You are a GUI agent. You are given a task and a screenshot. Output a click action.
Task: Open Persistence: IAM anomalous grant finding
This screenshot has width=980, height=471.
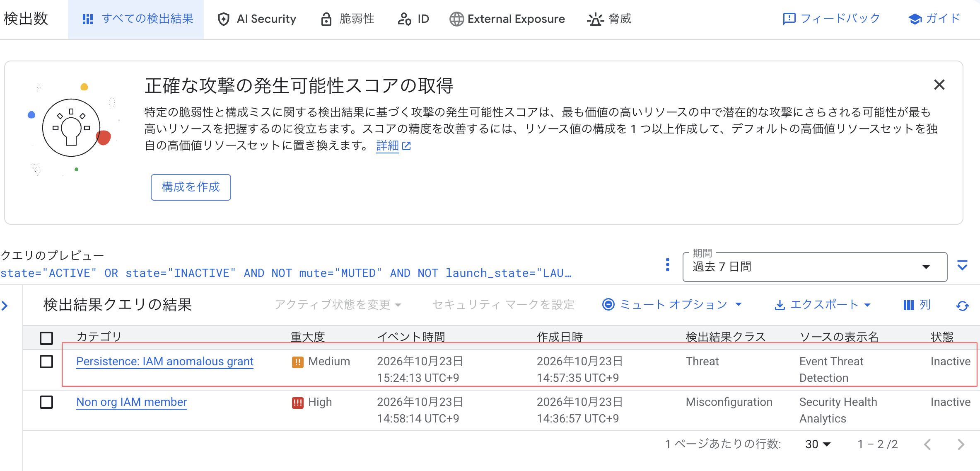point(165,362)
